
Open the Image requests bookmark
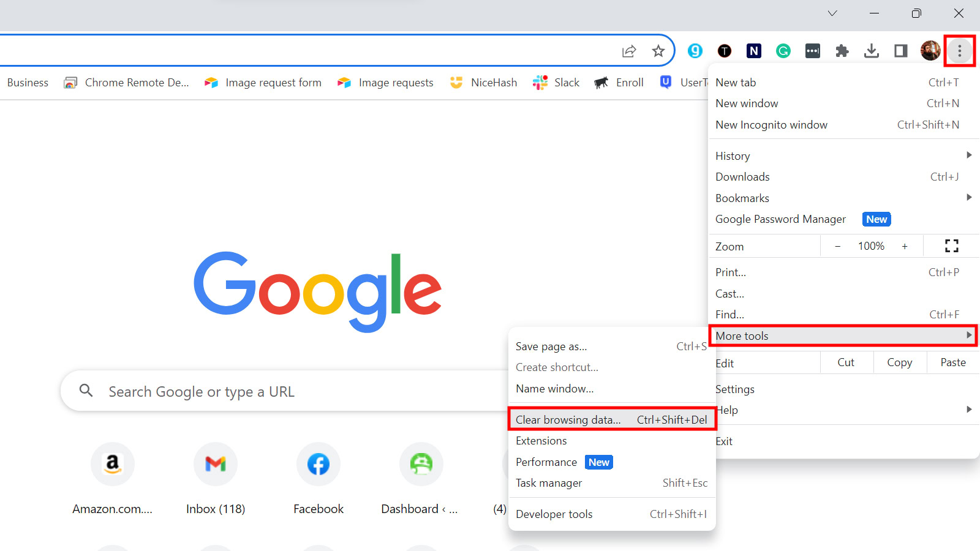tap(385, 83)
